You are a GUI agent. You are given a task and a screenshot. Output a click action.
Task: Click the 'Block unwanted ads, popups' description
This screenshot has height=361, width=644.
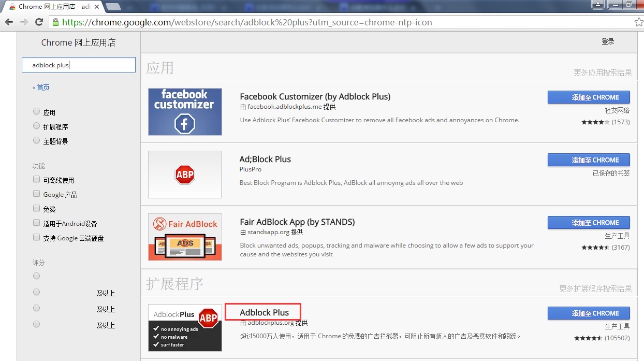click(387, 250)
